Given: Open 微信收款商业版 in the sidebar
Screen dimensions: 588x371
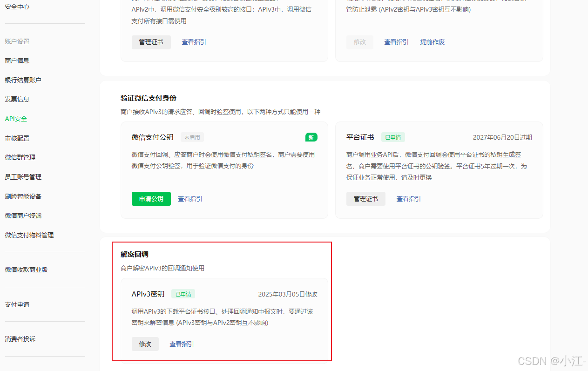Looking at the screenshot, I should 27,270.
